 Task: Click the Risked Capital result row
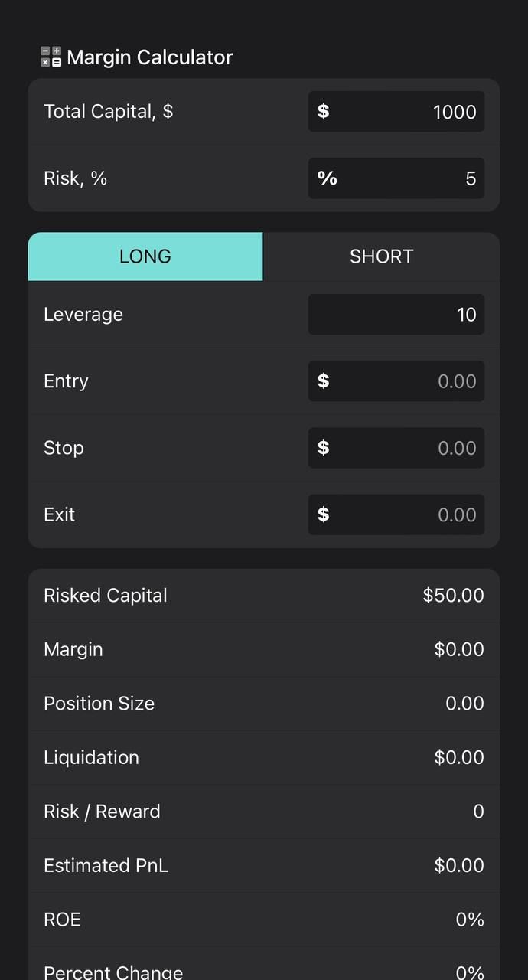[x=264, y=595]
